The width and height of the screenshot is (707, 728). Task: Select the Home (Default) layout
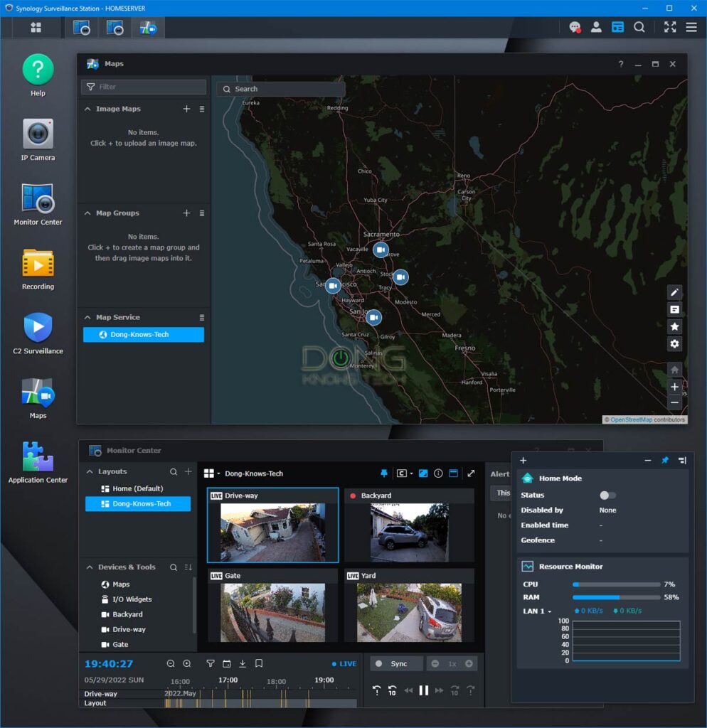point(138,488)
